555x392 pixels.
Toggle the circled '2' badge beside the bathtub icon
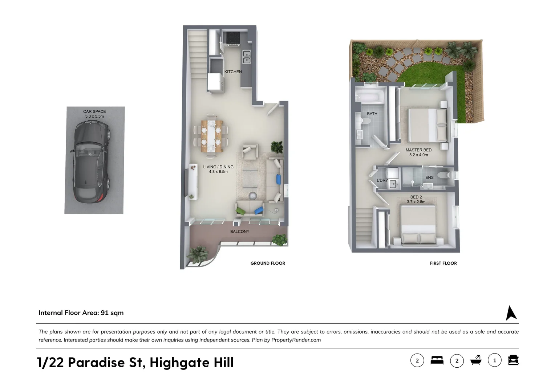457,360
